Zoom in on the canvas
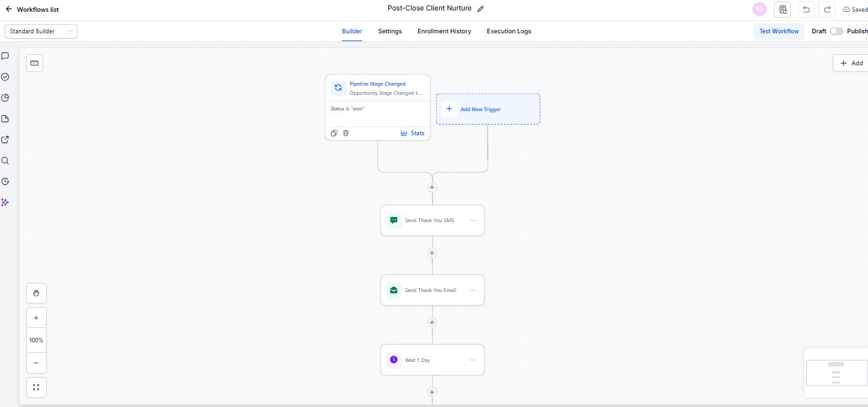The image size is (868, 407). 36,318
